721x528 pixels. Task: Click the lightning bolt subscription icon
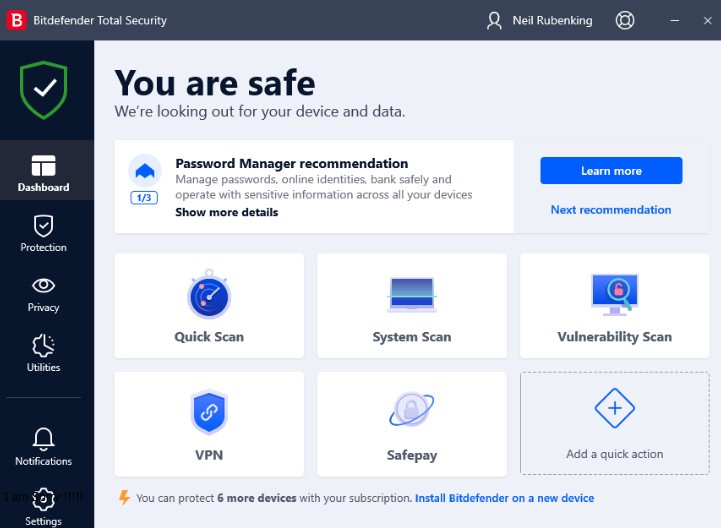point(124,498)
